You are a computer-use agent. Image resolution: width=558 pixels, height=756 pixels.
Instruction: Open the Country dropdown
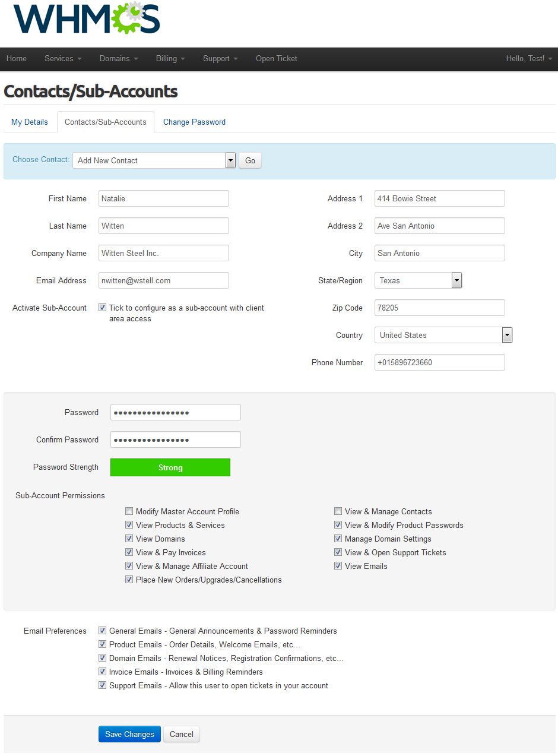tap(443, 335)
